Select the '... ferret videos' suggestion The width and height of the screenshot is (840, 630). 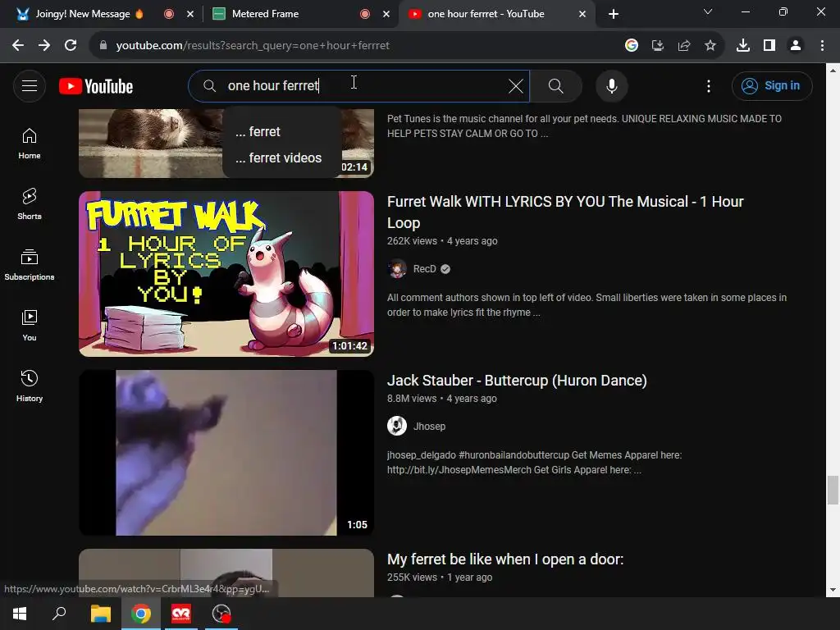(x=282, y=157)
